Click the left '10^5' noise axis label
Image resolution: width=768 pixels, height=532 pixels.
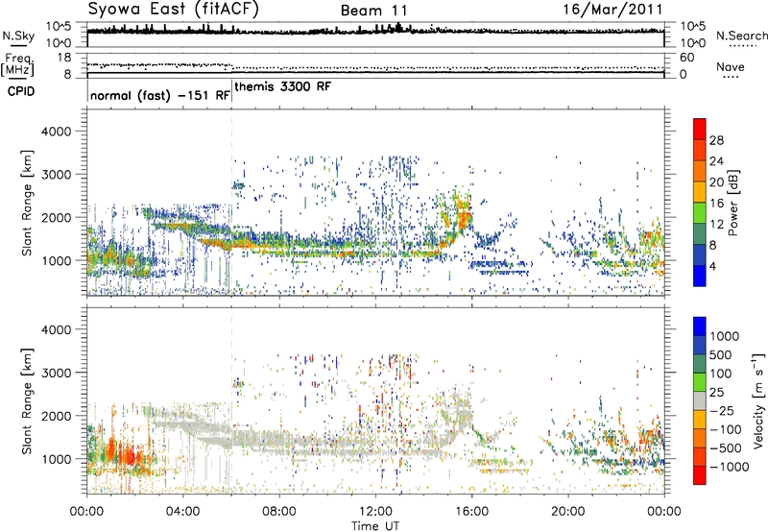pyautogui.click(x=59, y=27)
